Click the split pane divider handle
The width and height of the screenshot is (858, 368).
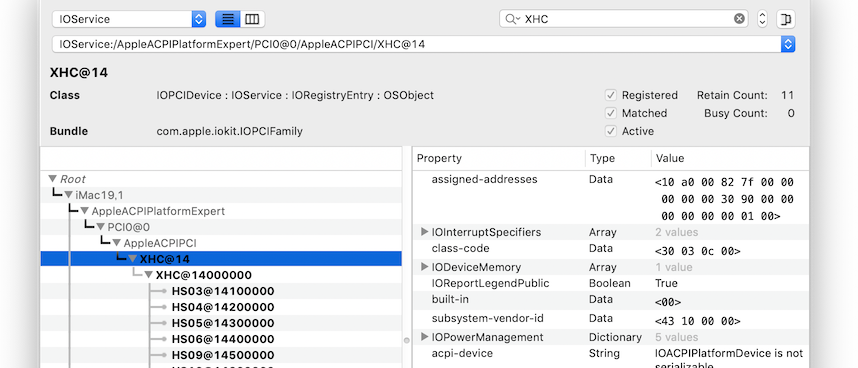[x=407, y=340]
